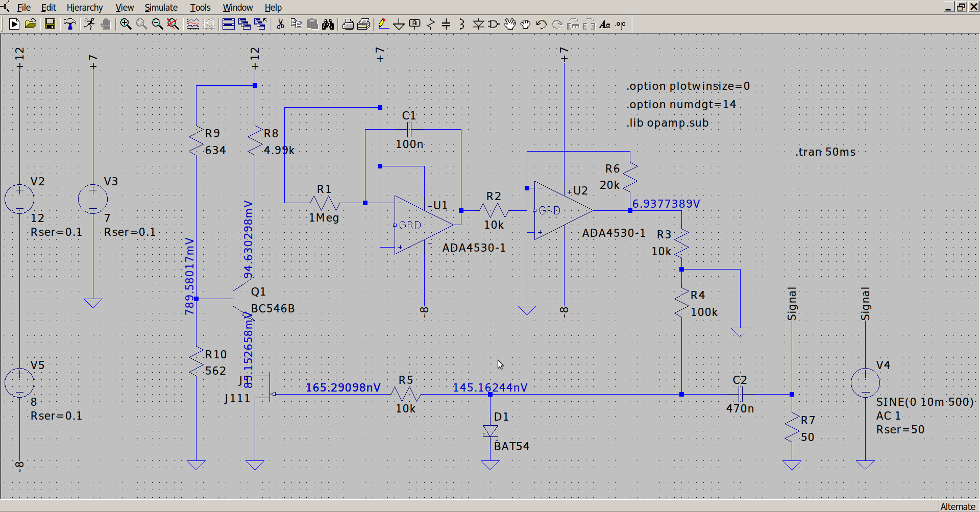The width and height of the screenshot is (980, 512).
Task: Open the Help menu
Action: (x=273, y=7)
